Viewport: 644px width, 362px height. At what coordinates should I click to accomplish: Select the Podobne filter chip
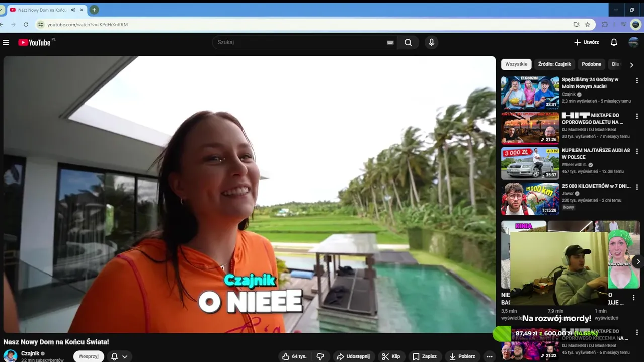click(x=591, y=64)
